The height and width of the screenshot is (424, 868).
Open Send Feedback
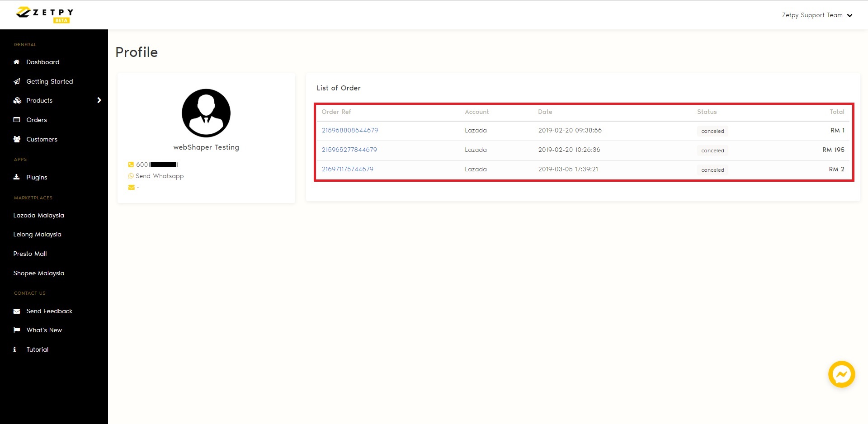49,311
